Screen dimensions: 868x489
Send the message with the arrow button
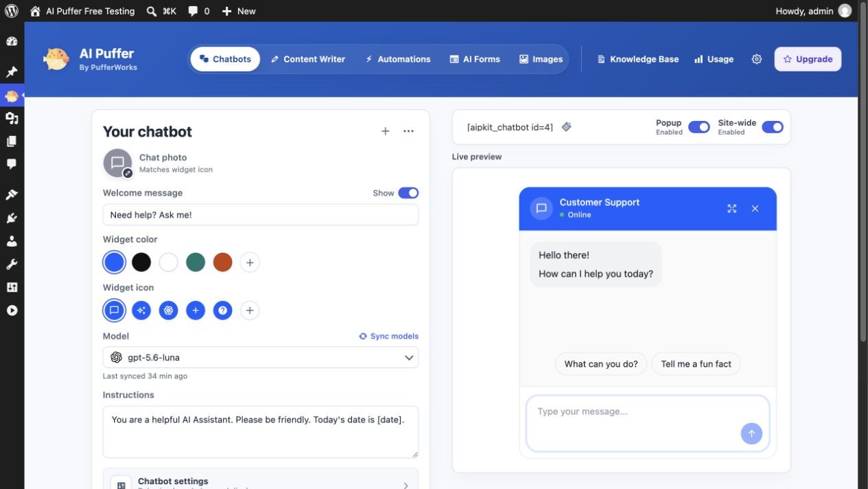coord(751,433)
